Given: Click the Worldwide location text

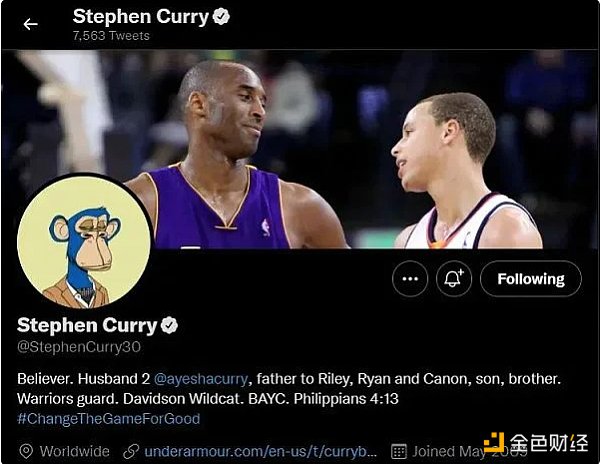Looking at the screenshot, I should 75,452.
